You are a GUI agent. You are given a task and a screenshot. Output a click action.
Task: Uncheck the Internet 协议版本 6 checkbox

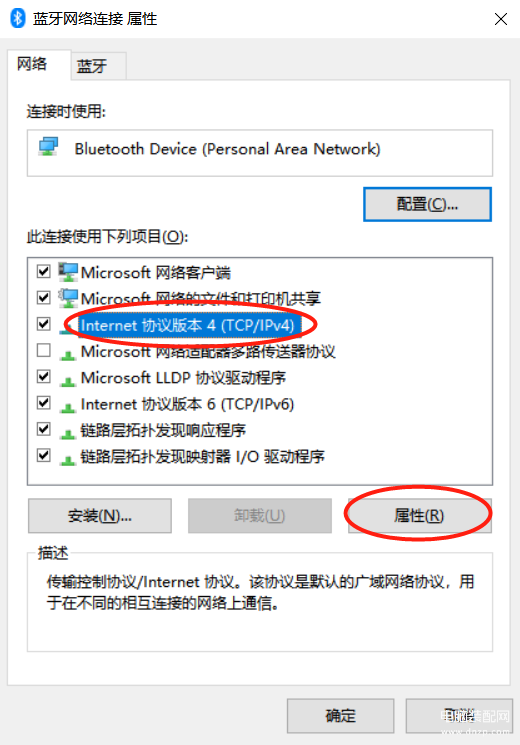44,403
